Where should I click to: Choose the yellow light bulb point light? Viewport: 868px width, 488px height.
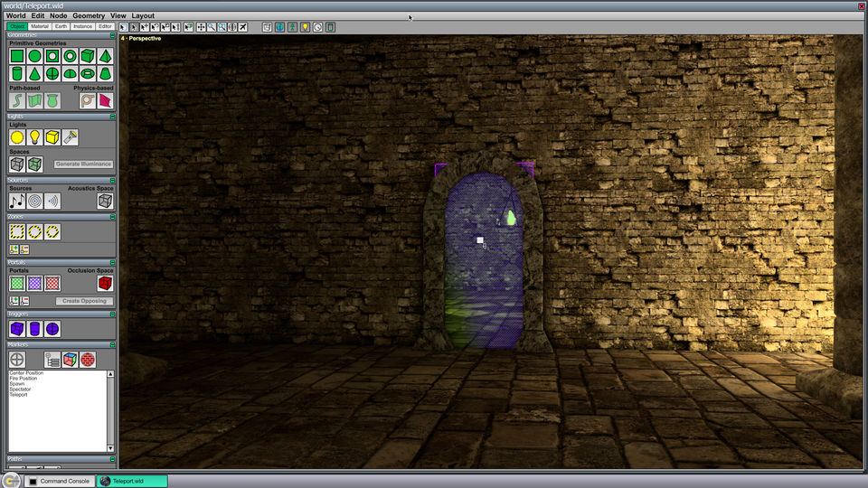(x=34, y=136)
